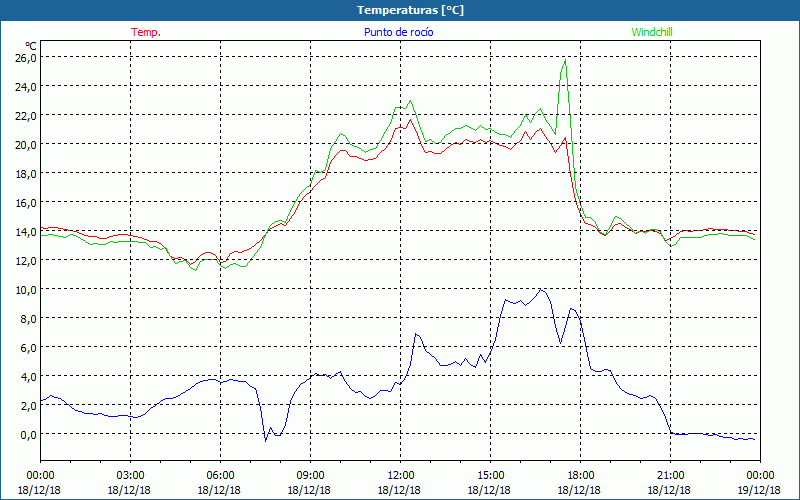The image size is (800, 500).
Task: Click the 8,0 y-axis value
Action: tap(28, 319)
